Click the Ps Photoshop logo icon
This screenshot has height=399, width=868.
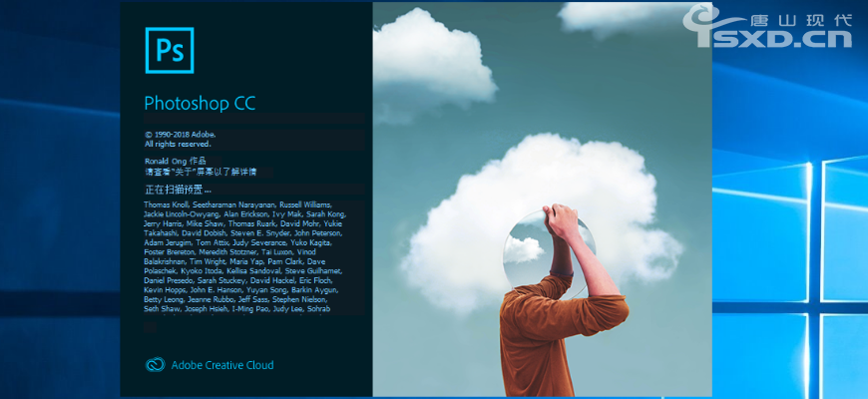170,50
